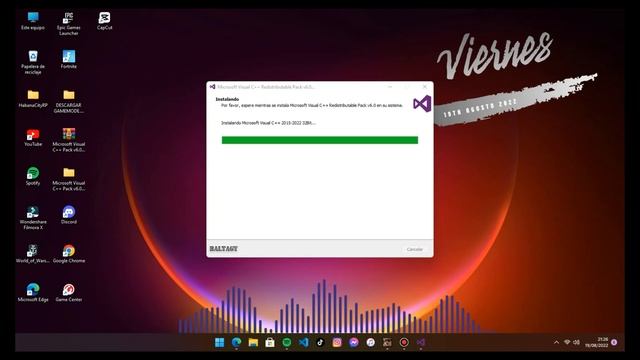Open clock and date in taskbar
The image size is (640, 360).
[x=596, y=342]
